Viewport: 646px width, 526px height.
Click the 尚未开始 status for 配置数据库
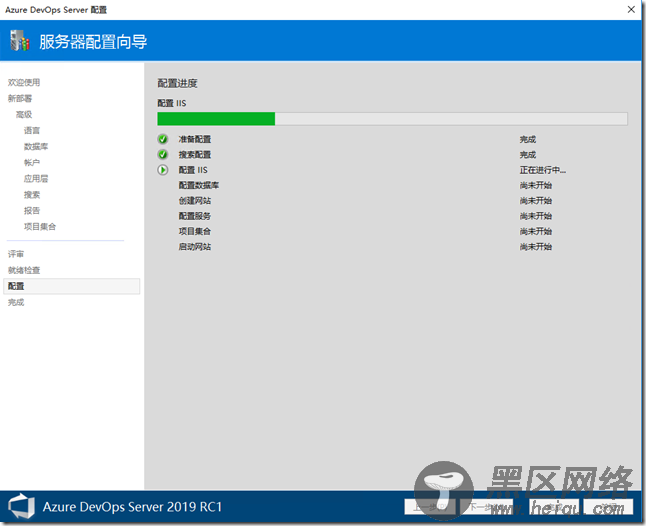point(536,185)
